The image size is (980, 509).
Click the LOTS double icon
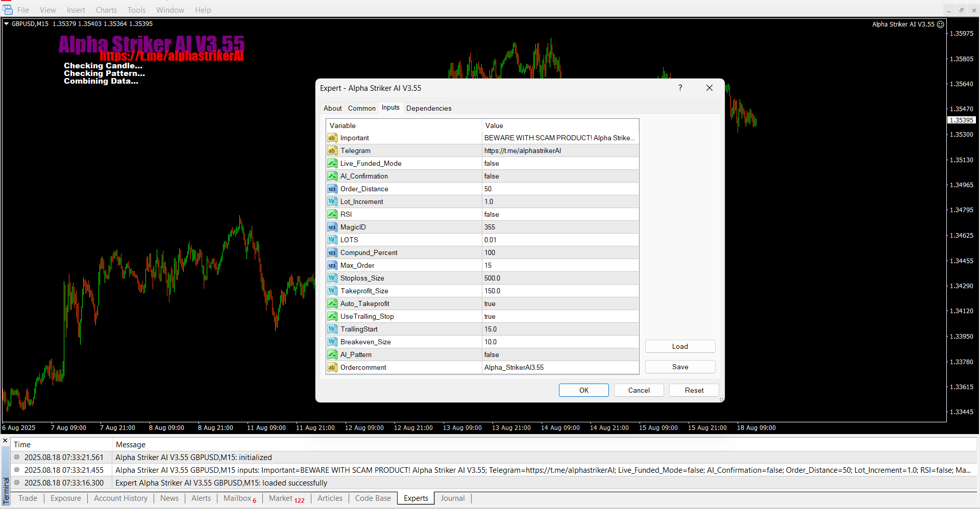click(x=332, y=240)
